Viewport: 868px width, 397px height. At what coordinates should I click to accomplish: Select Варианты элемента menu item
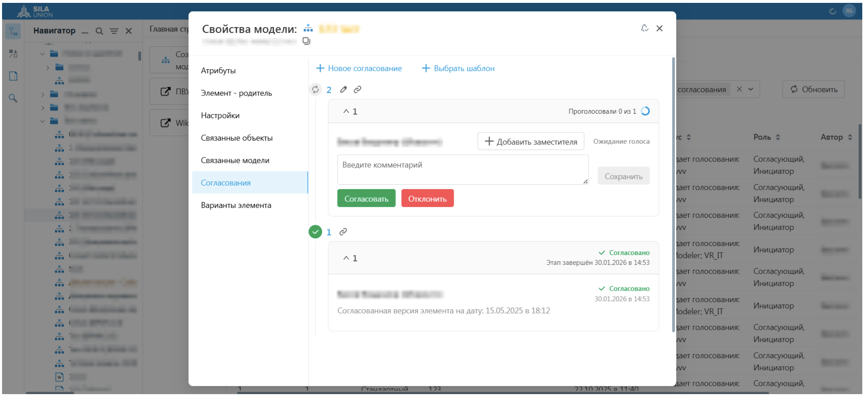tap(236, 205)
